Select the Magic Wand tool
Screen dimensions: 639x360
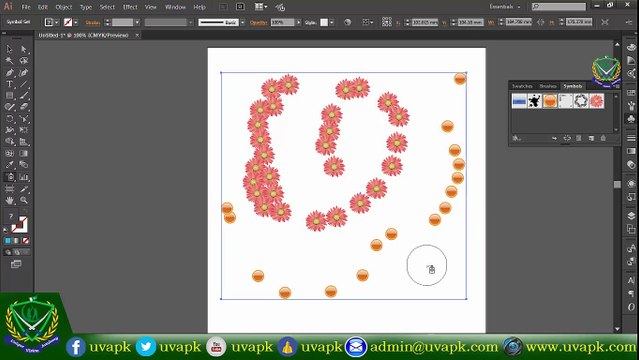click(9, 61)
